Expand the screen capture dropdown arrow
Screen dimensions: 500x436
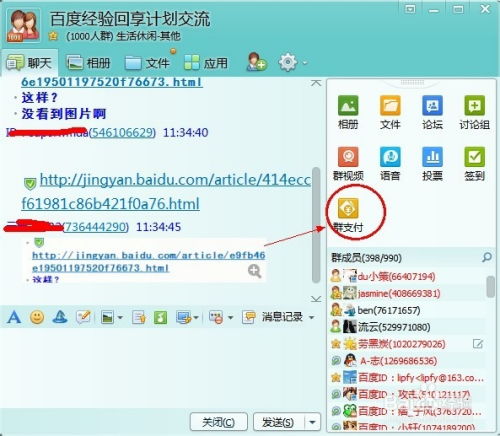tap(196, 317)
